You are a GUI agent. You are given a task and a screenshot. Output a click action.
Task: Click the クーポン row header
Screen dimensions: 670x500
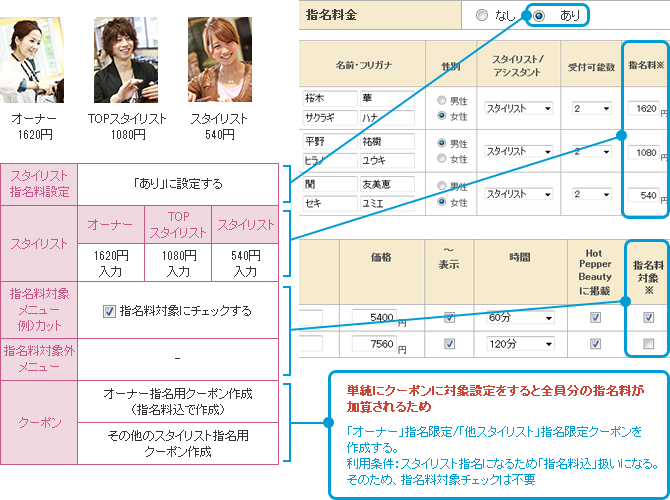39,423
